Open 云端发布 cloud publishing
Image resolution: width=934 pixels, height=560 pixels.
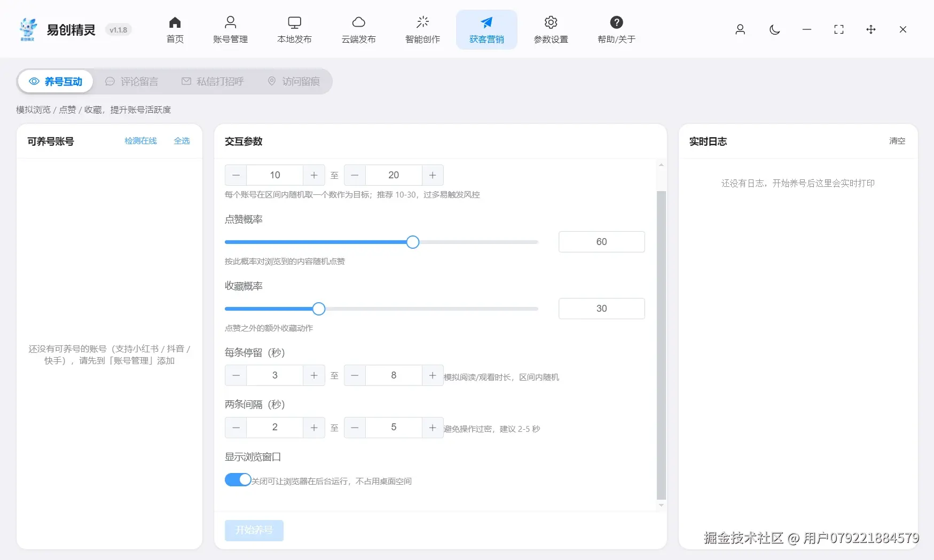pos(358,29)
